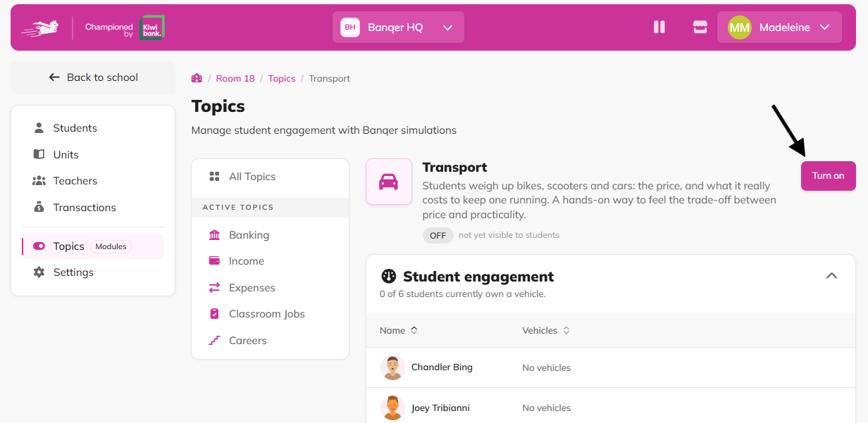Click the school home breadcrumb icon
Screen dimensions: 868x423
197,78
